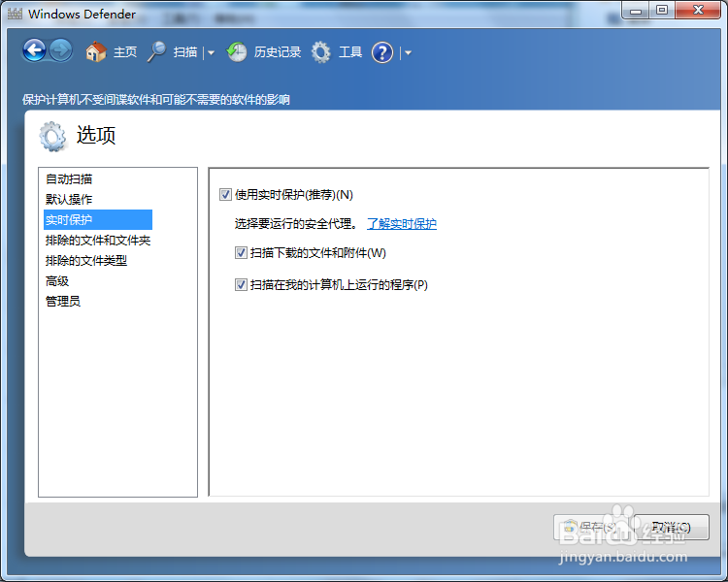The height and width of the screenshot is (582, 728).
Task: Expand the help options dropdown arrow
Action: [408, 53]
